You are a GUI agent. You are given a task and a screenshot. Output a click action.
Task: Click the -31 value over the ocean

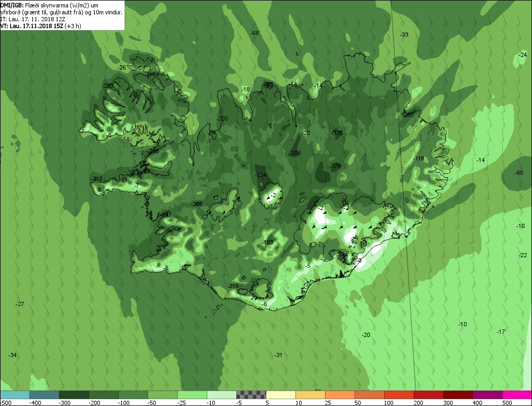278,355
